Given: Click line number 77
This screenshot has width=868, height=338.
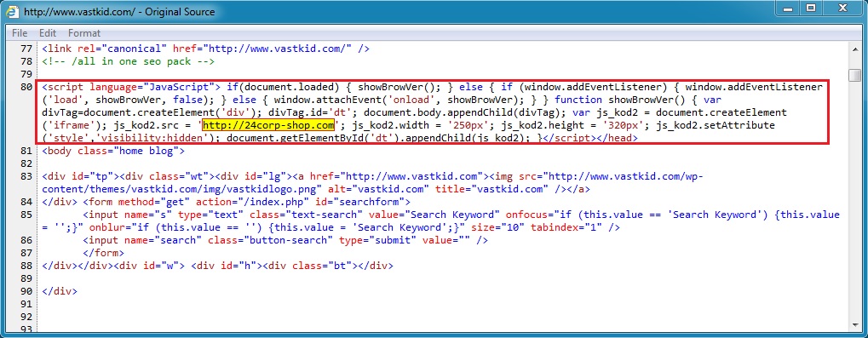Looking at the screenshot, I should (26, 49).
